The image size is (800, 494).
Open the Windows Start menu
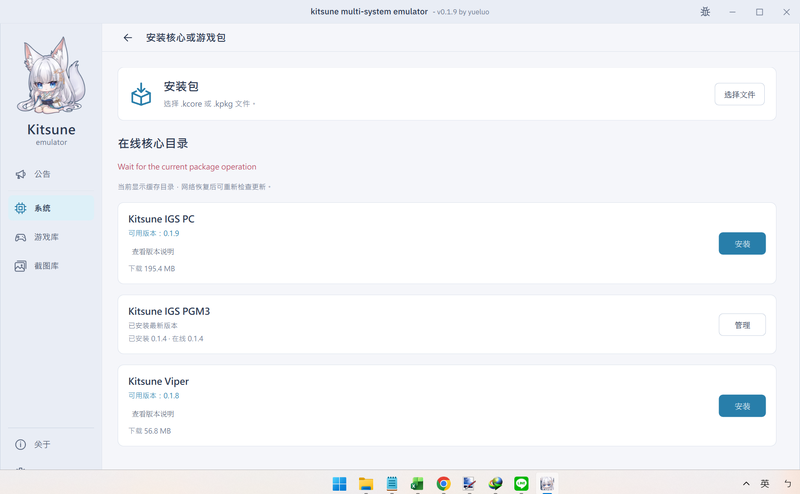(339, 483)
